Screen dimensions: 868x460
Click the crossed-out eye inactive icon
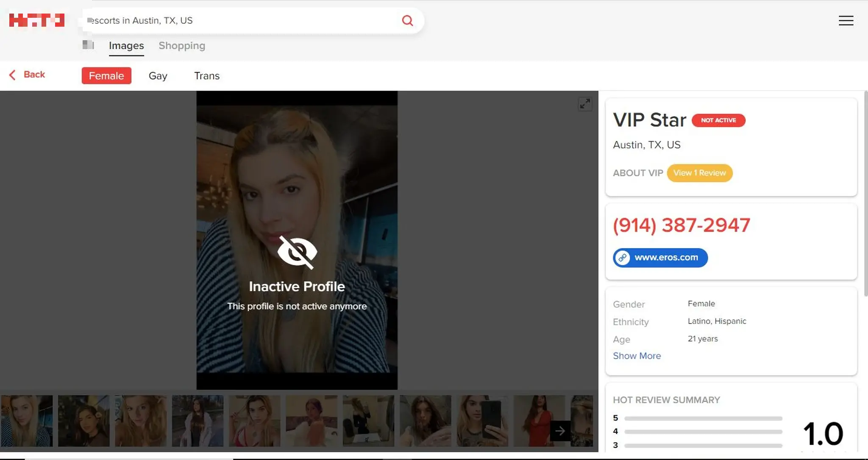[x=297, y=252]
